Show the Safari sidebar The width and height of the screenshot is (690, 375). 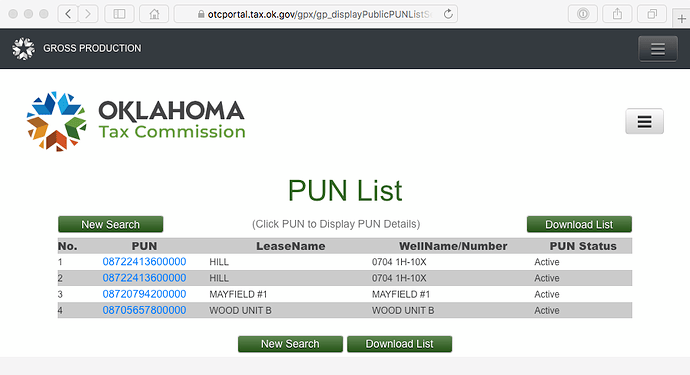(119, 14)
